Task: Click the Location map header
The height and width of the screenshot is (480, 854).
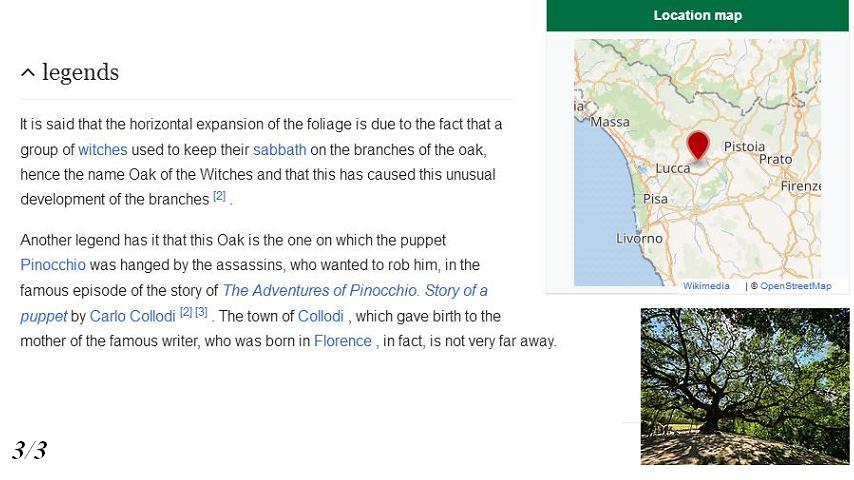Action: click(698, 15)
